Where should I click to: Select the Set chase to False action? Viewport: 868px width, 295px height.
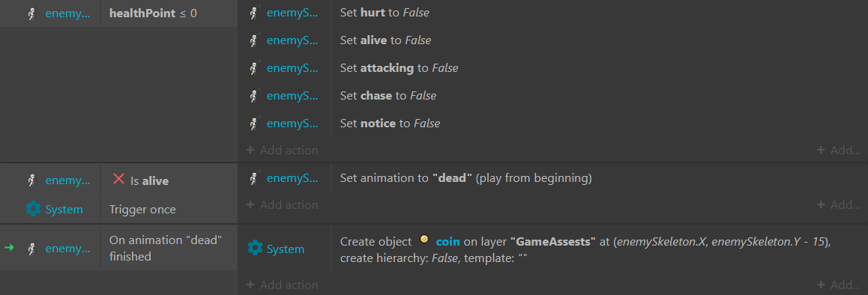388,96
